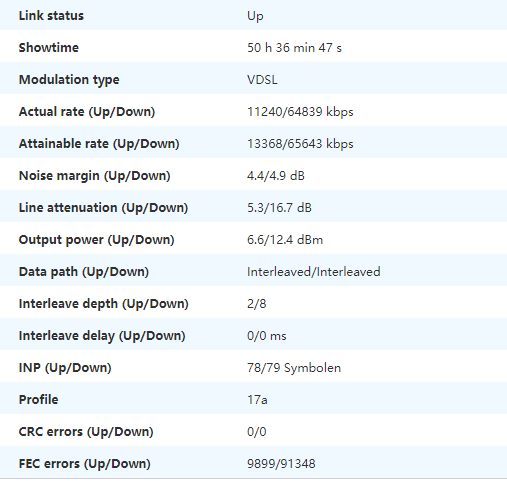The height and width of the screenshot is (483, 507).
Task: Click the Up link status value
Action: click(x=255, y=16)
